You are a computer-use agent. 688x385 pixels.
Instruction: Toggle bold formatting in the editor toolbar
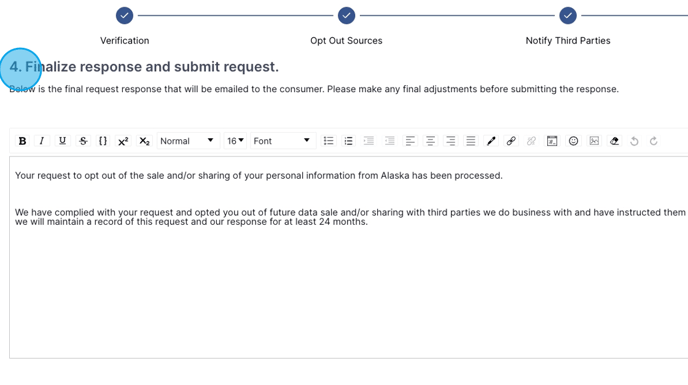click(x=22, y=141)
